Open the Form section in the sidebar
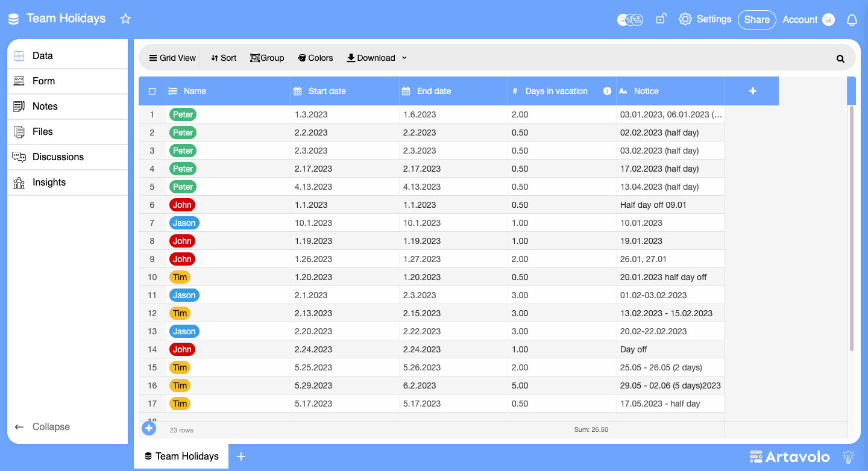Viewport: 868px width, 471px height. click(x=68, y=81)
